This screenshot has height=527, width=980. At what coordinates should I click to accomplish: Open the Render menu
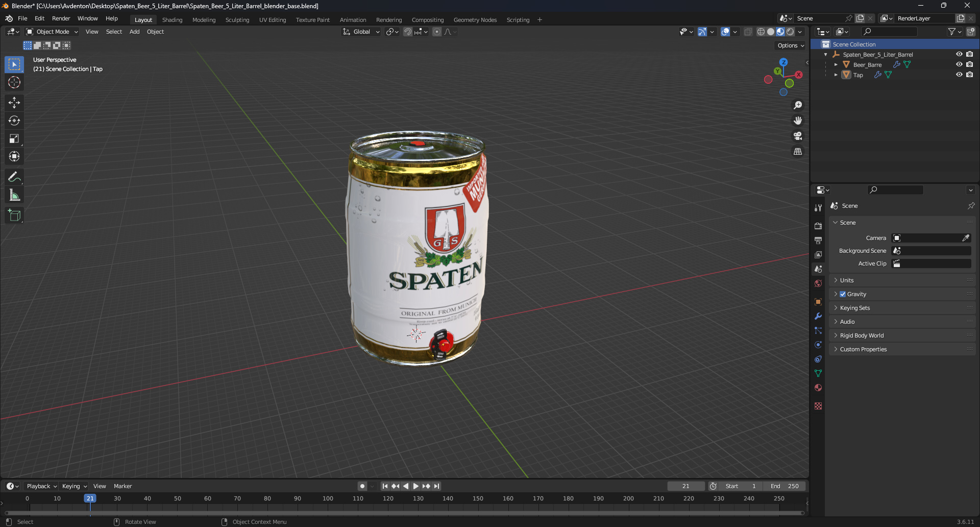(x=61, y=18)
